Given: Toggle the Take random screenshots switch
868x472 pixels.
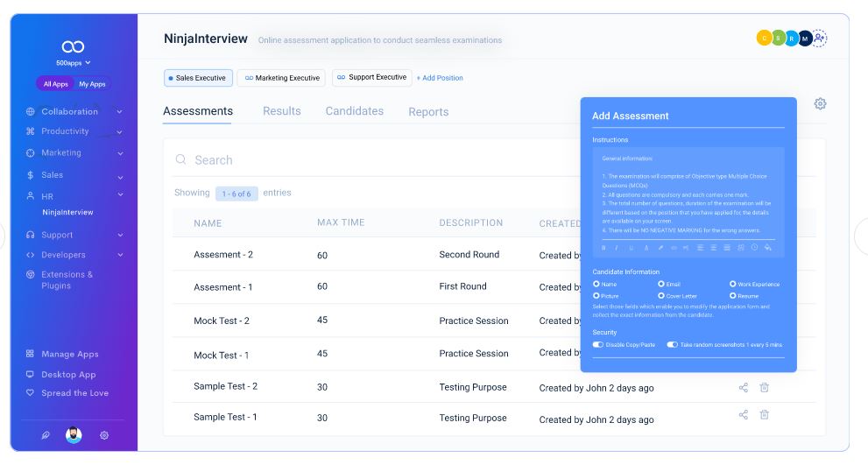Looking at the screenshot, I should tap(672, 345).
